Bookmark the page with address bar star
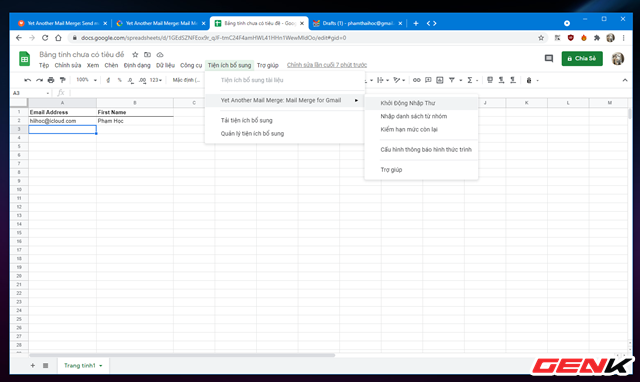Screen dimensions: 640x382 541,38
